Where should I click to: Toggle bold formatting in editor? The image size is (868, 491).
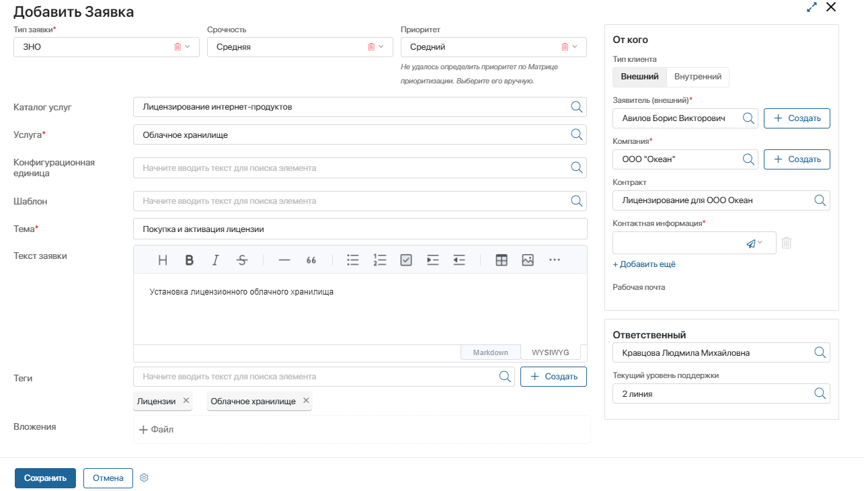tap(190, 260)
